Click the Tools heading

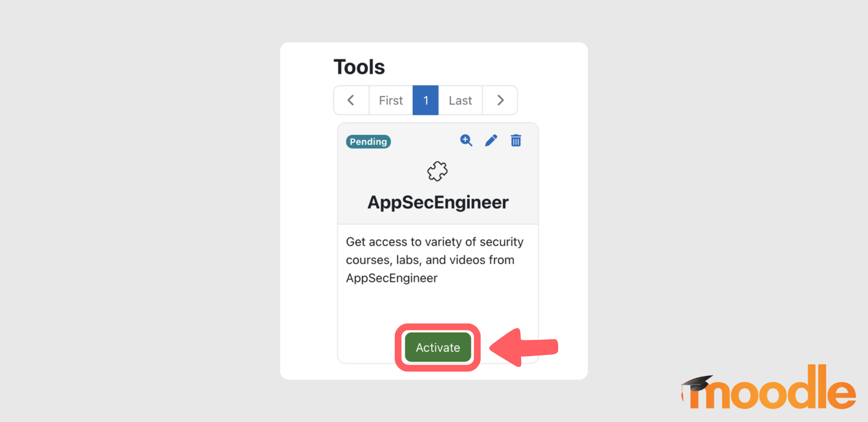click(360, 67)
